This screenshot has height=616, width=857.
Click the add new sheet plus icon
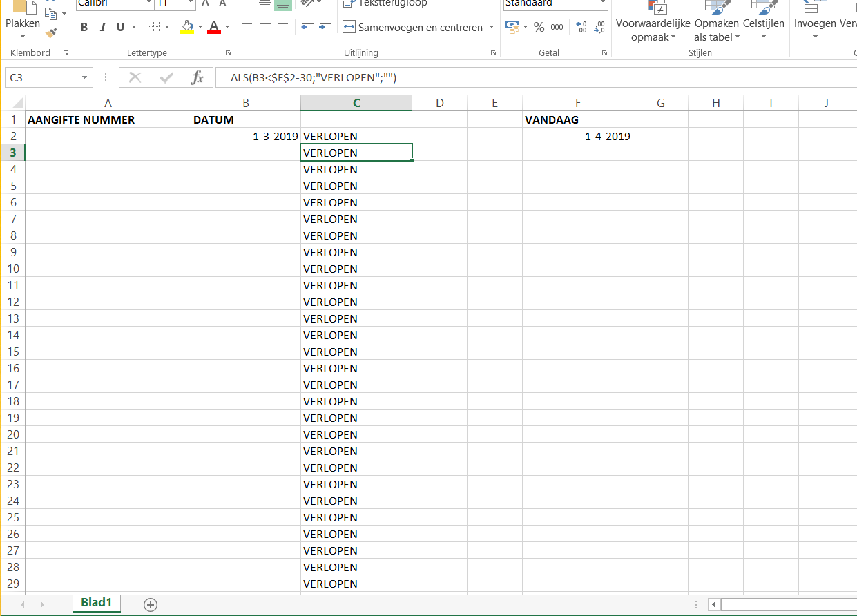coord(151,604)
